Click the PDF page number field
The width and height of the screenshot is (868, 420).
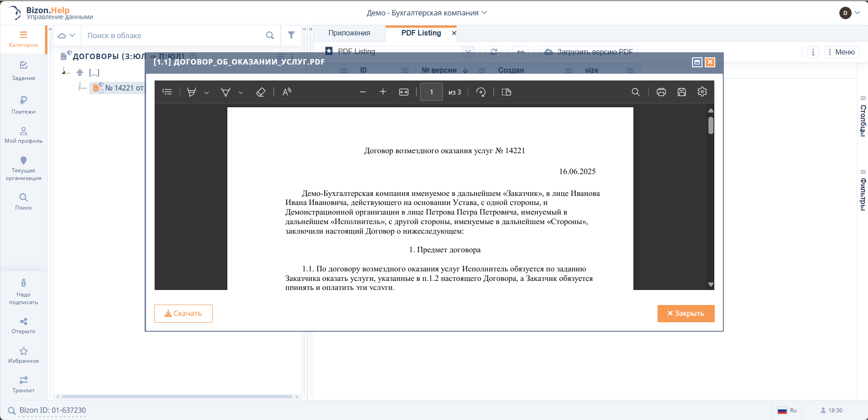[x=431, y=92]
